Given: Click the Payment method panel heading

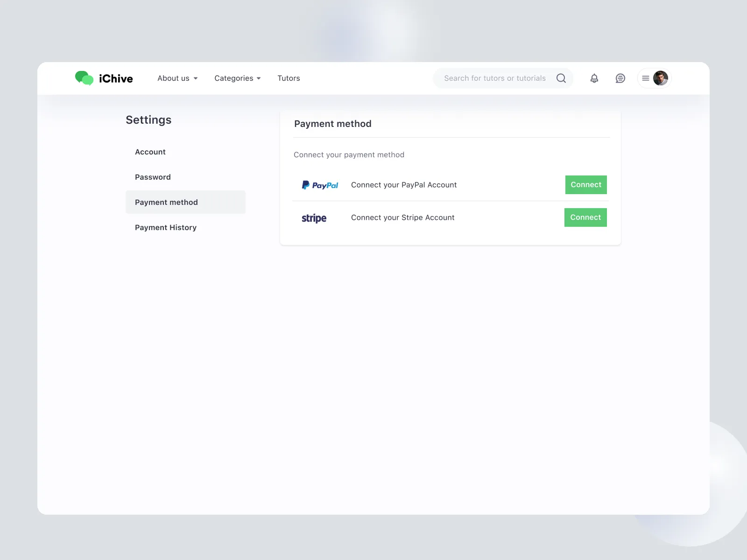Looking at the screenshot, I should pos(333,124).
